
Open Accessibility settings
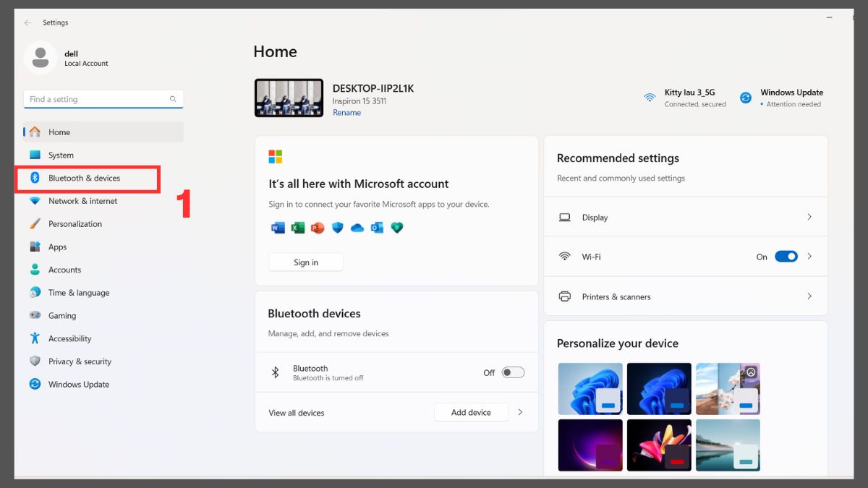[103, 338]
